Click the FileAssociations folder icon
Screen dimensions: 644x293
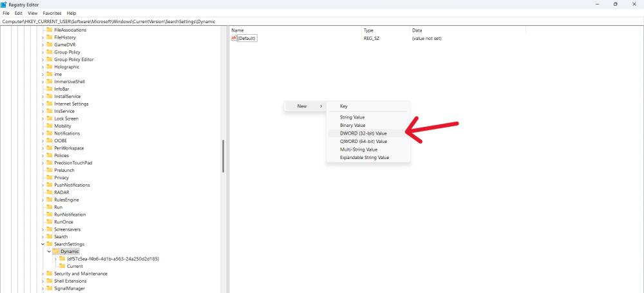(50, 30)
